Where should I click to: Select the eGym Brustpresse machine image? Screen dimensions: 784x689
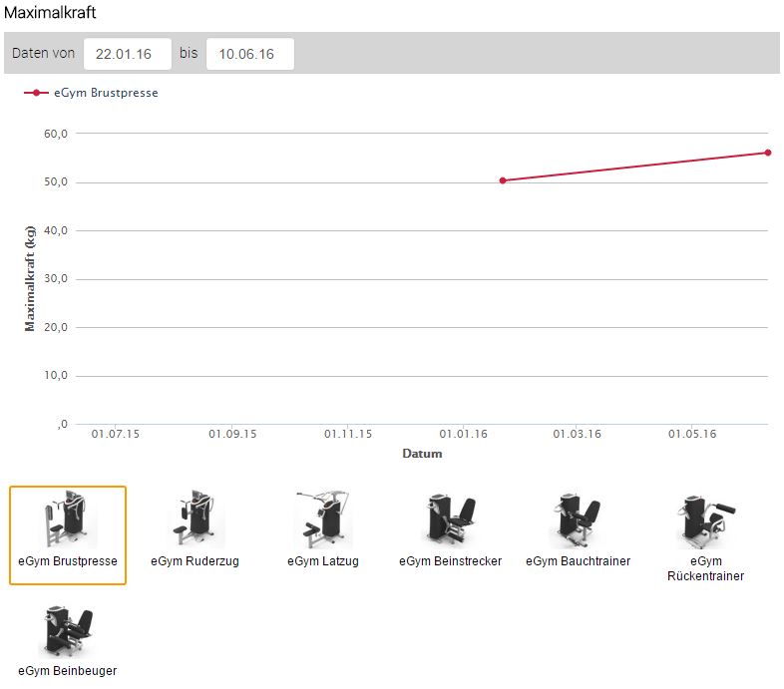click(68, 518)
